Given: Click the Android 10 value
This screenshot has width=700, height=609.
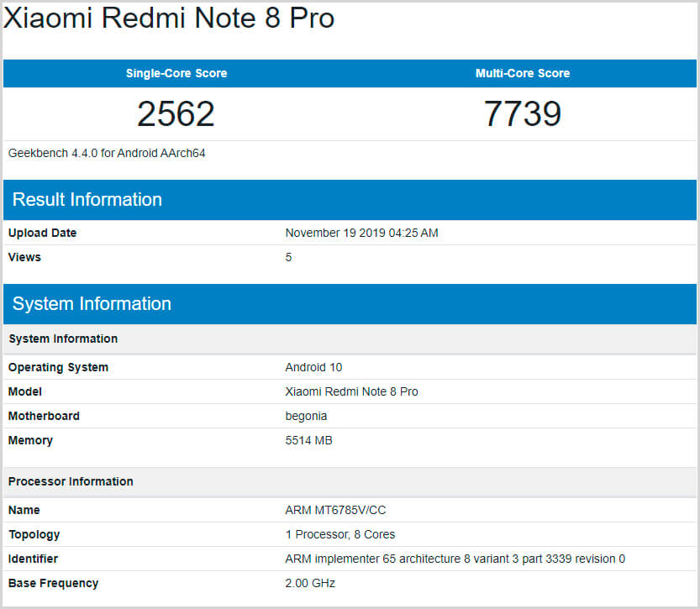Looking at the screenshot, I should [x=313, y=367].
